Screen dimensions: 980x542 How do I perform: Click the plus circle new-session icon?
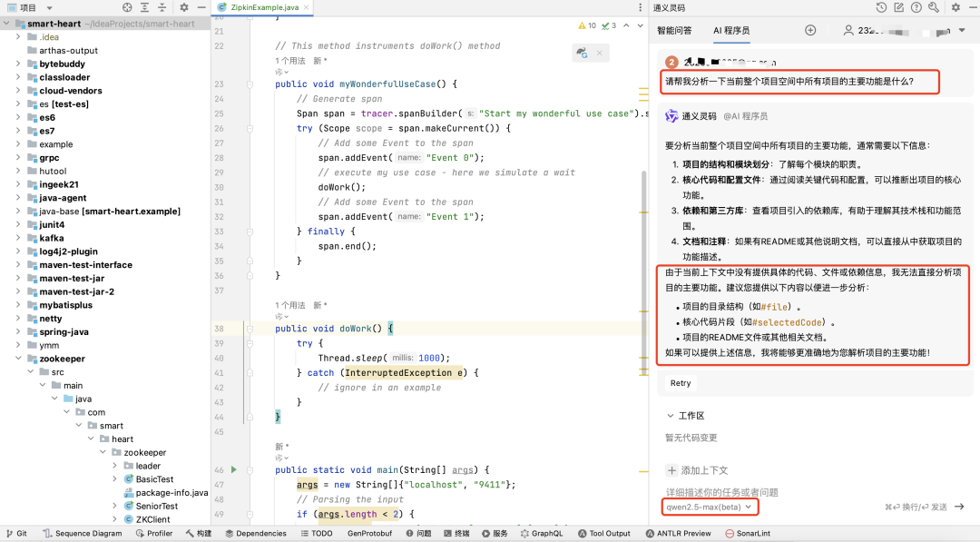coord(810,30)
